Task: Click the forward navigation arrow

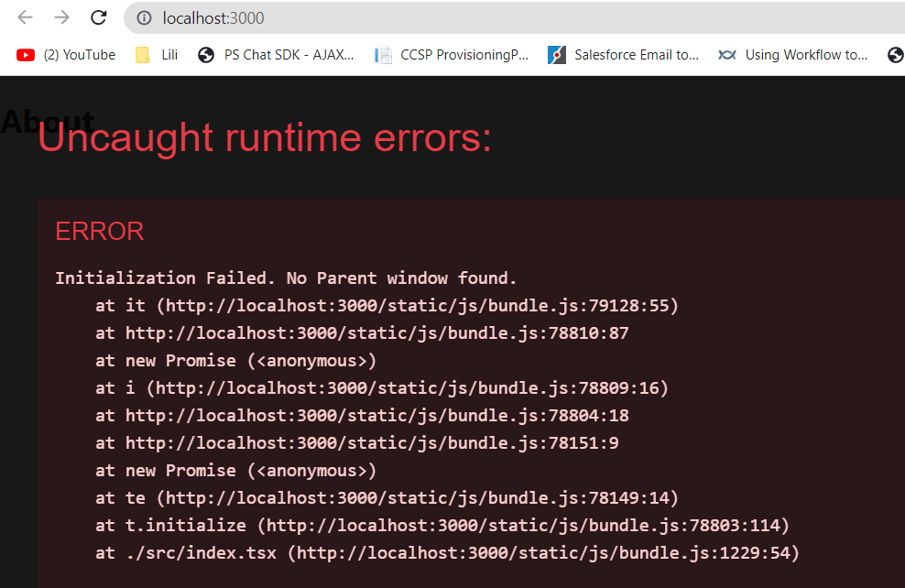Action: (x=60, y=17)
